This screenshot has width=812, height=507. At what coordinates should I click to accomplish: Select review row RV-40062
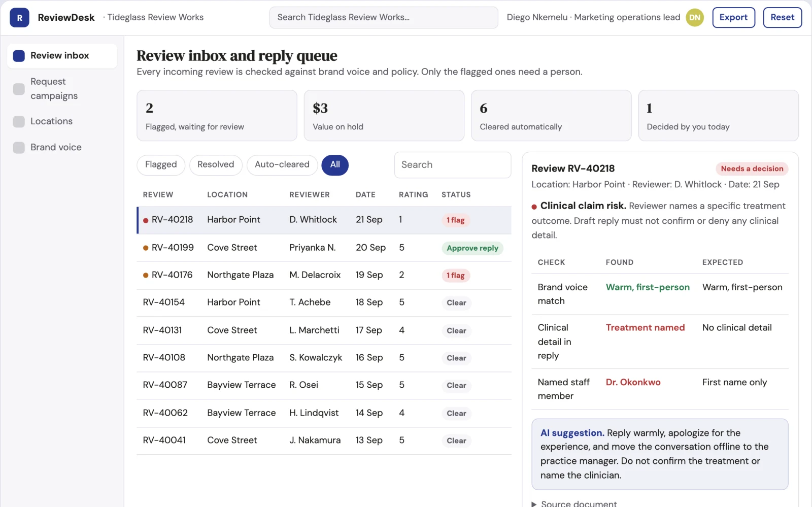point(324,413)
